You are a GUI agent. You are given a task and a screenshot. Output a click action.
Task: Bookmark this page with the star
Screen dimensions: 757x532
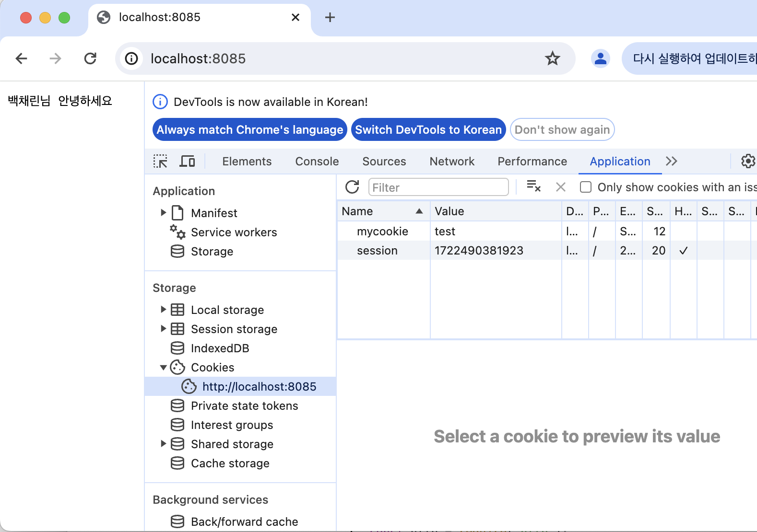click(x=553, y=58)
